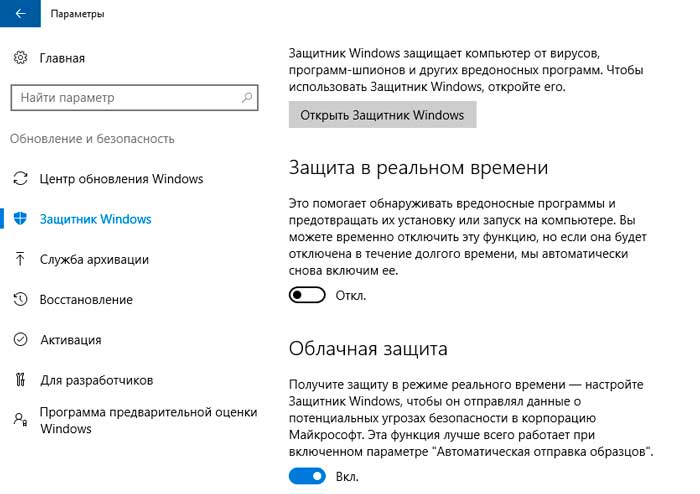Viewport: 700px width, 494px height.
Task: Click the Служба архивации upload arrow icon
Action: coord(21,259)
